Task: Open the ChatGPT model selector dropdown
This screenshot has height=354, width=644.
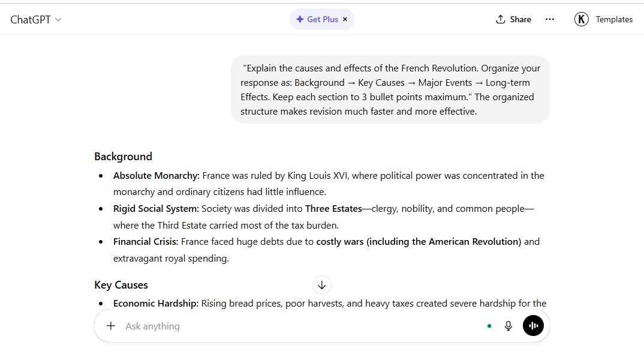Action: (x=36, y=19)
